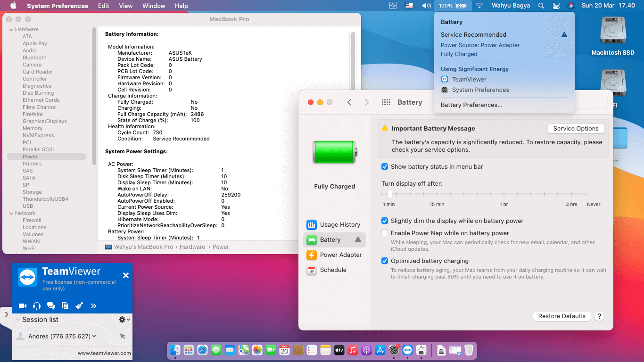The image size is (644, 362).
Task: Open Safari from the Dock
Action: [x=202, y=350]
